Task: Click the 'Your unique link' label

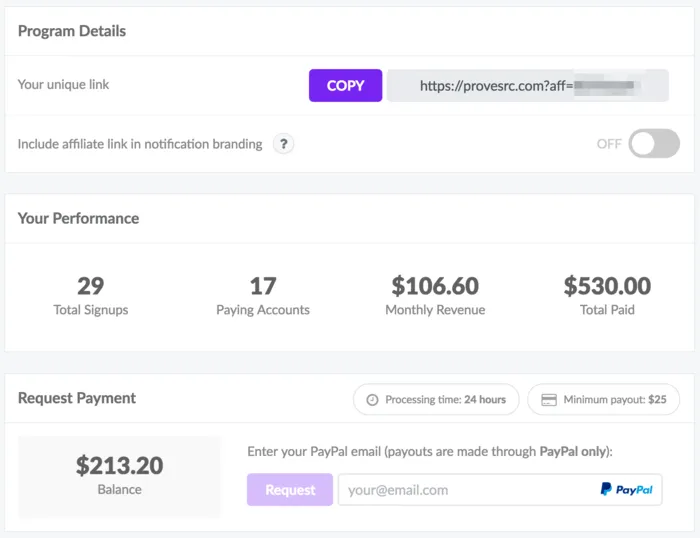Action: click(63, 84)
